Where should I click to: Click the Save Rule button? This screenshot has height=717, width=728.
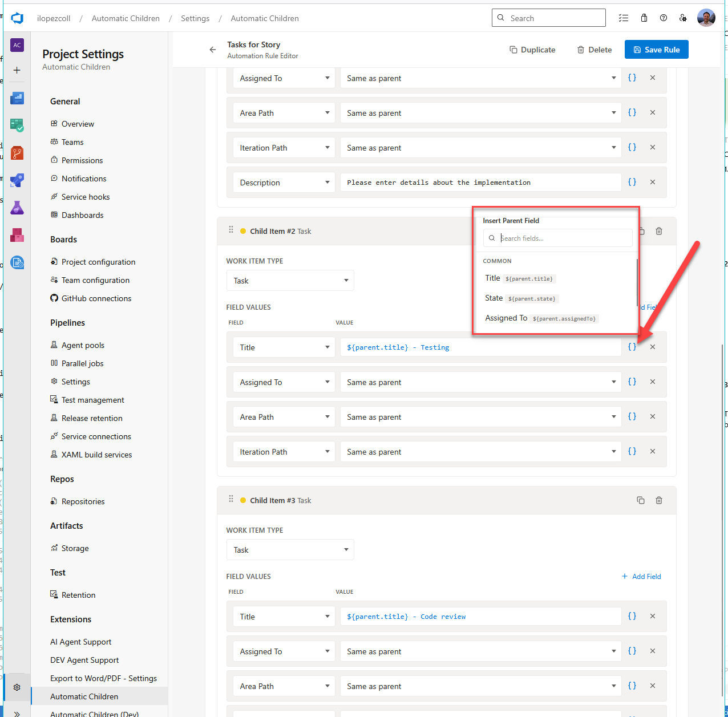tap(656, 49)
